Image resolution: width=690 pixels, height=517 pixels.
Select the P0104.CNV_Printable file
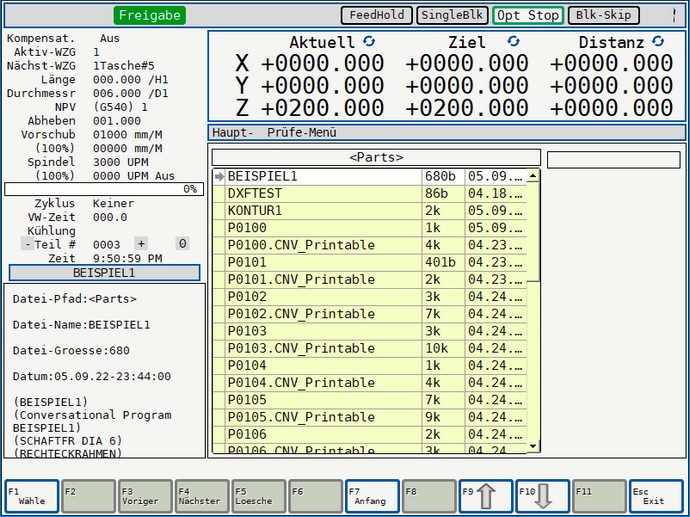point(370,382)
